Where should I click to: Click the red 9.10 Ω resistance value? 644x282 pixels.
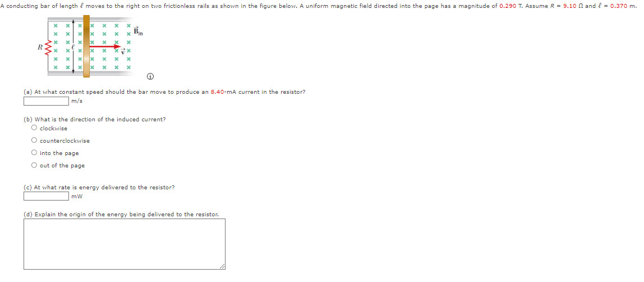coord(573,6)
